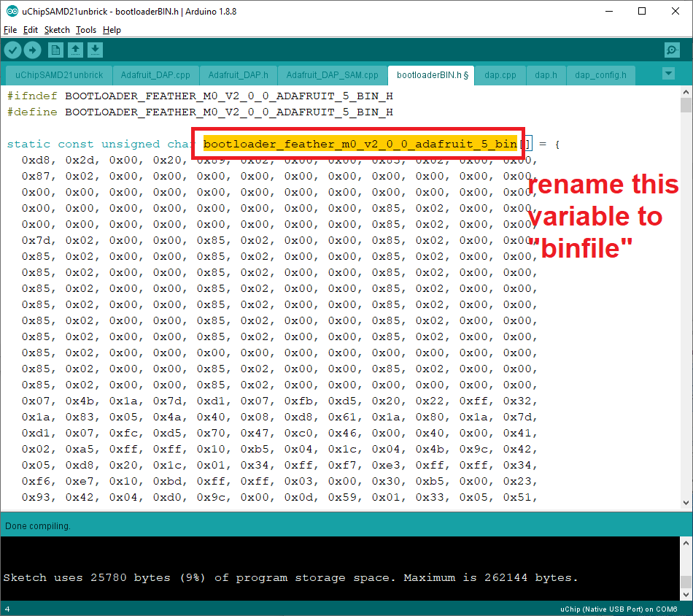Open a sketch with the up-arrow icon
693x616 pixels.
tap(76, 50)
